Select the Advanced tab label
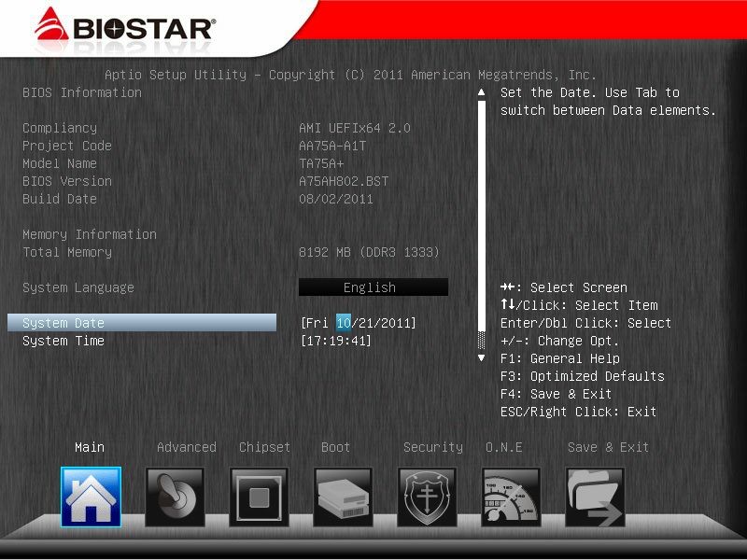Screen dimensions: 747x560 coord(186,447)
